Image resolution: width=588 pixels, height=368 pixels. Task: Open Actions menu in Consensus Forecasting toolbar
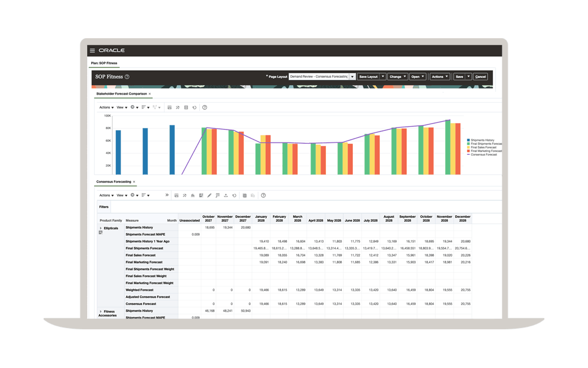tap(106, 195)
